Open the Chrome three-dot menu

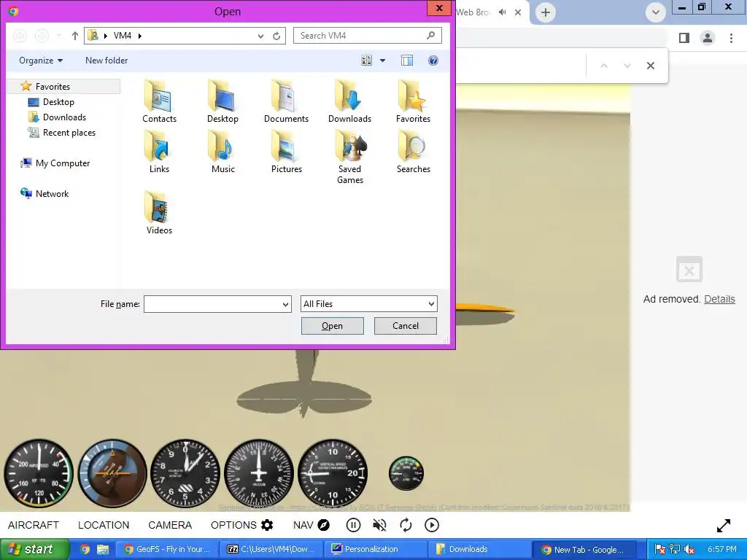(x=731, y=38)
